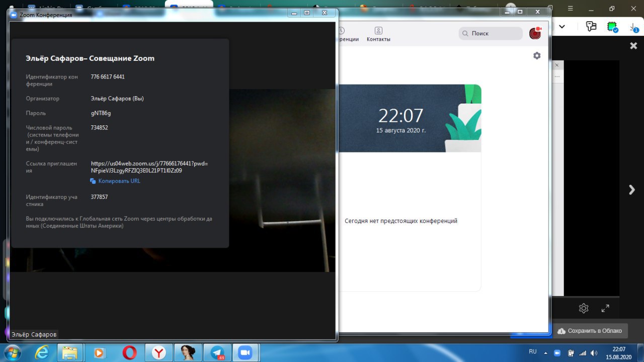644x362 pixels.
Task: Open the volume speaker tray icon
Action: click(x=594, y=353)
